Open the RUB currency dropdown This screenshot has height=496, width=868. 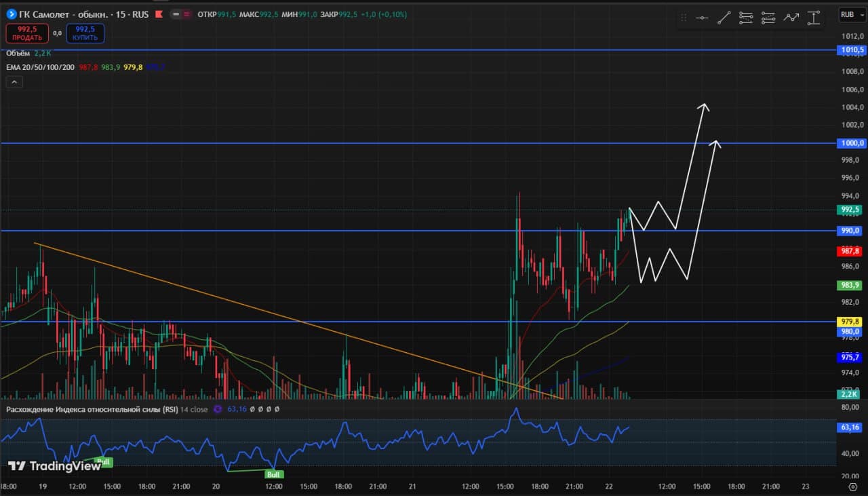(850, 14)
